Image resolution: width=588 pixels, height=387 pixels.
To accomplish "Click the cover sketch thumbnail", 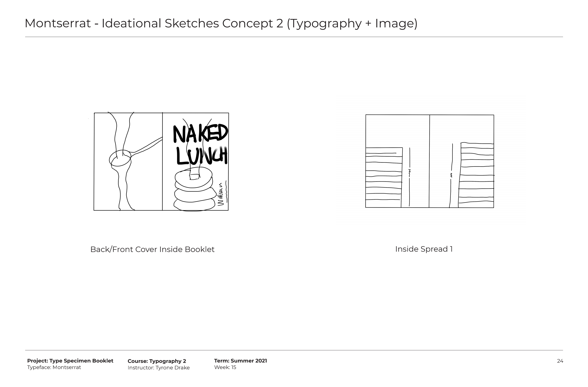I will (x=161, y=162).
